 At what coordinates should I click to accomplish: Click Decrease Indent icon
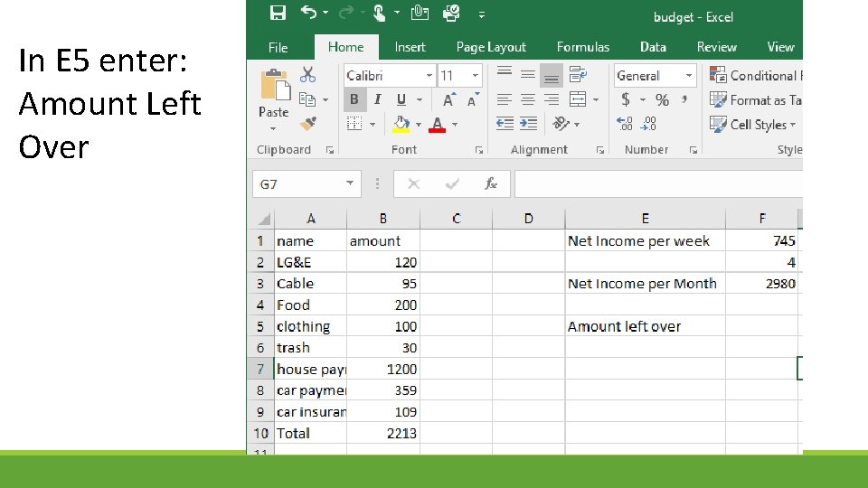(505, 124)
